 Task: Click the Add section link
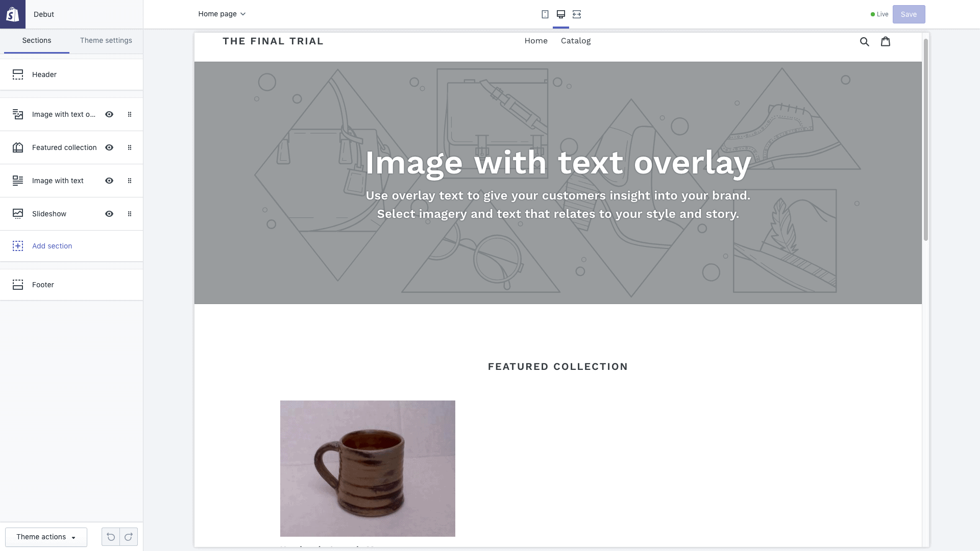point(52,246)
